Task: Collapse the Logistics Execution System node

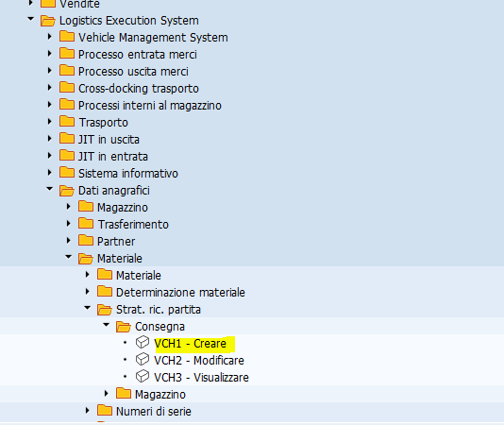Action: pos(30,19)
